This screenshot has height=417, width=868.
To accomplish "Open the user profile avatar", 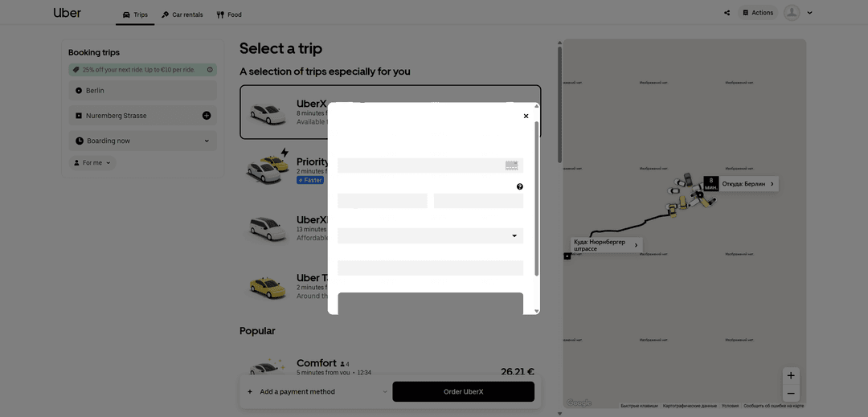I will pyautogui.click(x=792, y=13).
